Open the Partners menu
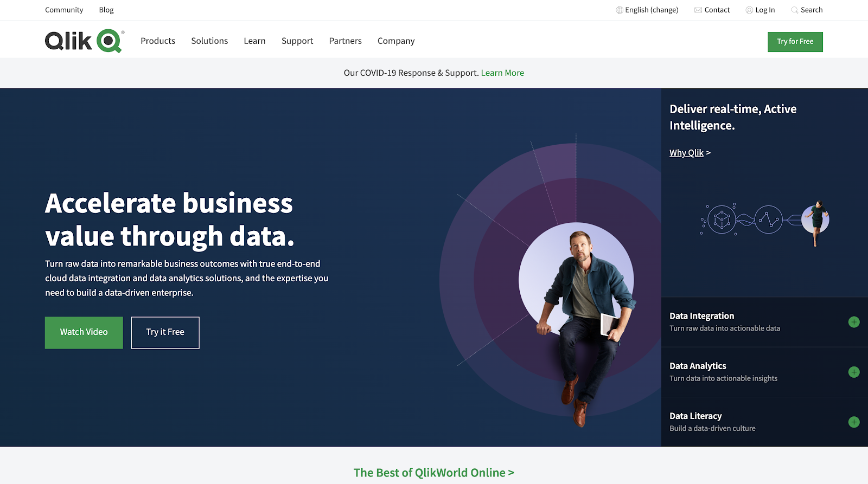 click(x=345, y=41)
